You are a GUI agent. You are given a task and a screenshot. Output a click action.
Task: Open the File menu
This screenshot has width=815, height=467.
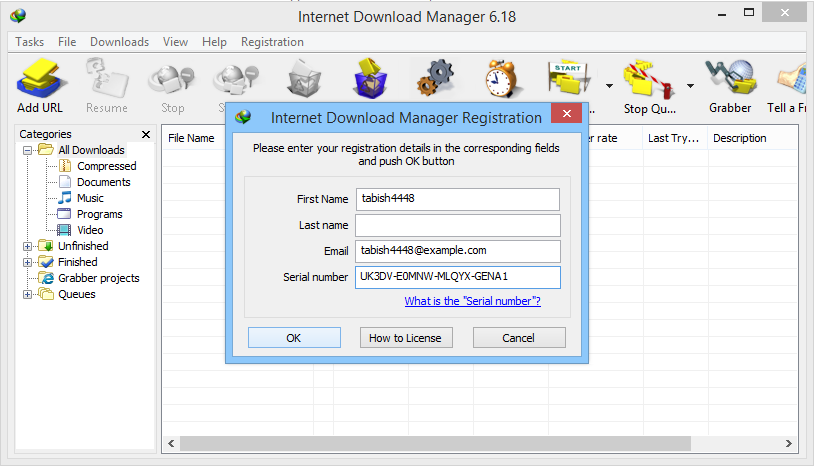tap(67, 42)
